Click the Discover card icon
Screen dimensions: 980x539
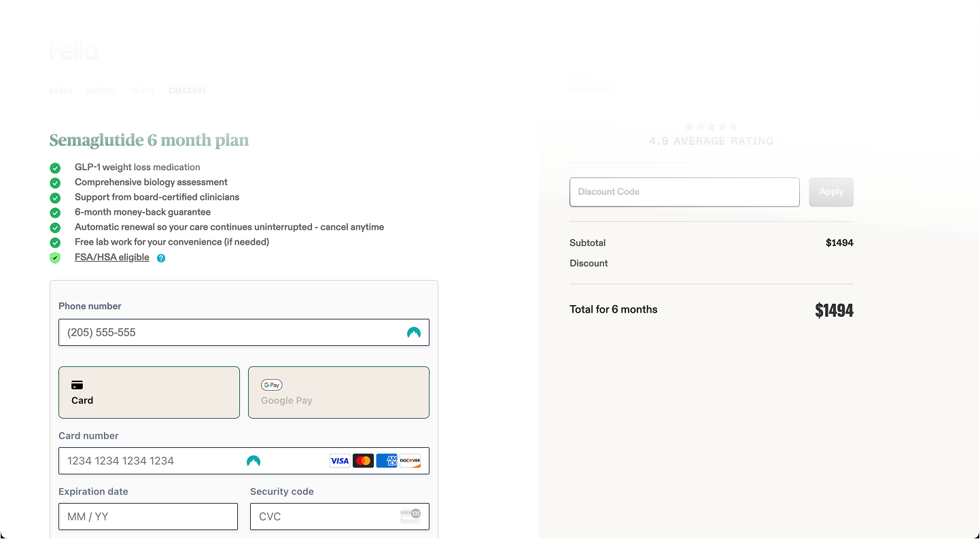tap(410, 461)
